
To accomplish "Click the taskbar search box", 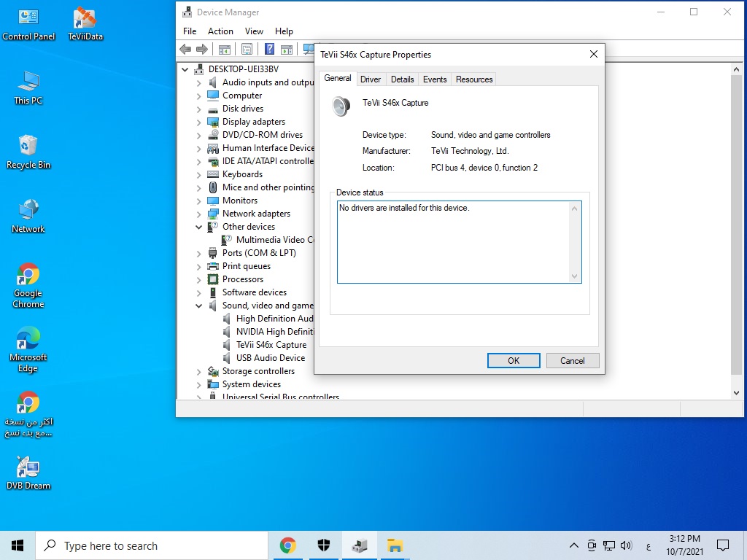I will click(x=152, y=545).
